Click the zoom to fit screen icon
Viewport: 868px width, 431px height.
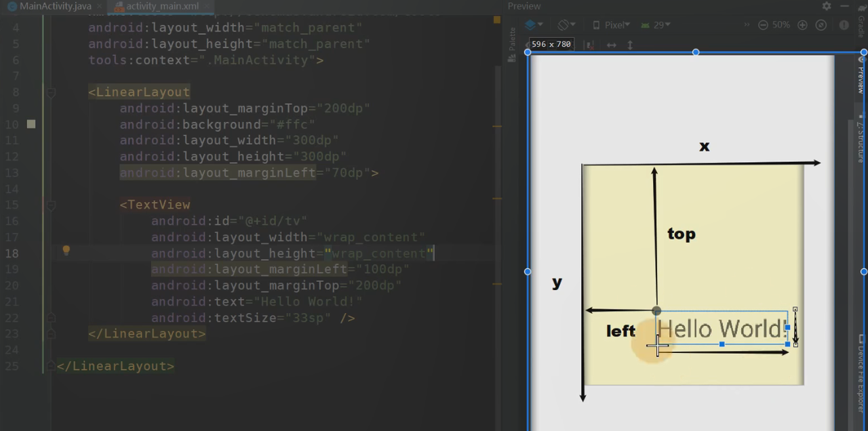(x=821, y=24)
